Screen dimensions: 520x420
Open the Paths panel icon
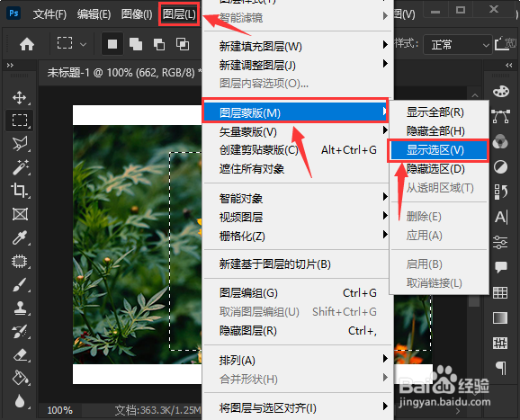pyautogui.click(x=501, y=116)
